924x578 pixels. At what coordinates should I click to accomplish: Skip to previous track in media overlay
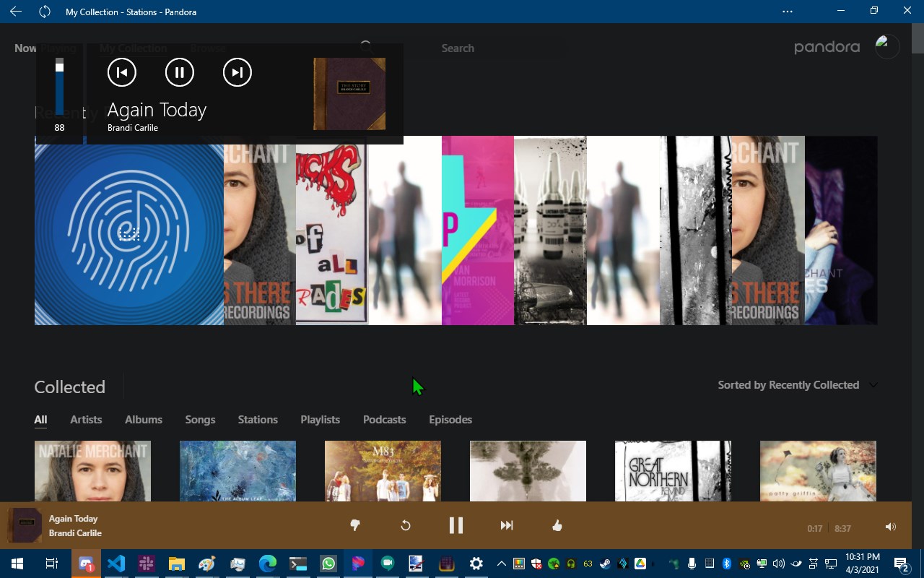[x=121, y=72]
